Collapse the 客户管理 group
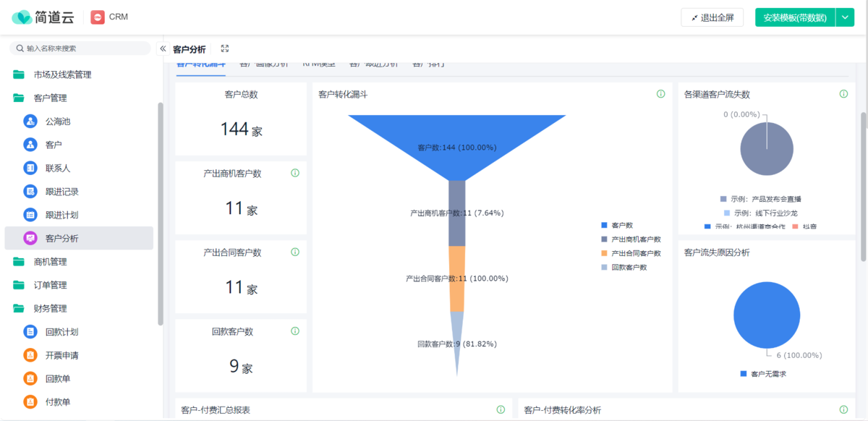Image resolution: width=868 pixels, height=421 pixels. click(79, 98)
